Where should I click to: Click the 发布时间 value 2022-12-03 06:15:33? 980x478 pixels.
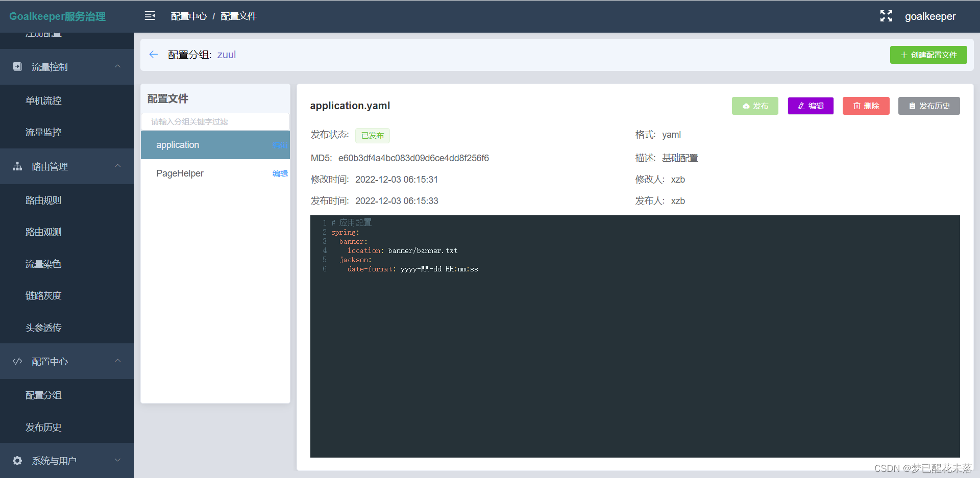pos(397,201)
